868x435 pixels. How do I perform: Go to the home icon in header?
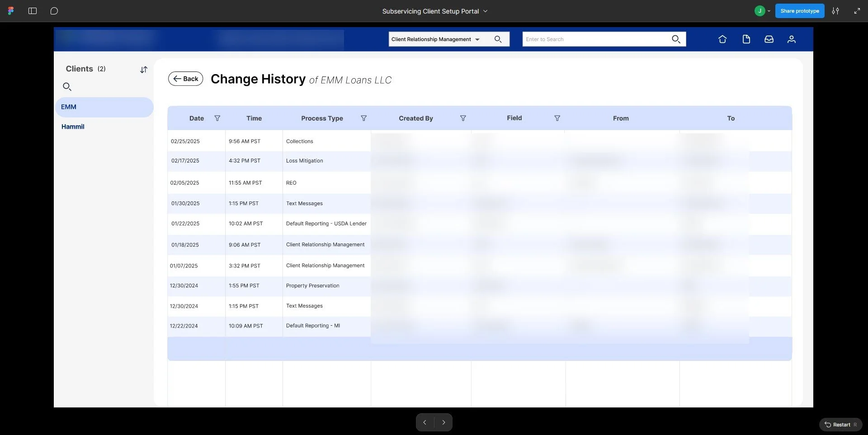[722, 39]
